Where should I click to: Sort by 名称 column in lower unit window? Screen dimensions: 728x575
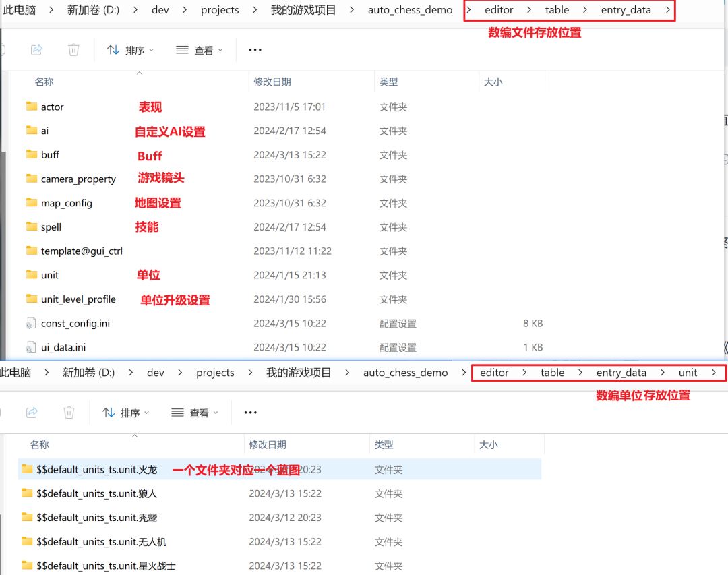point(40,444)
